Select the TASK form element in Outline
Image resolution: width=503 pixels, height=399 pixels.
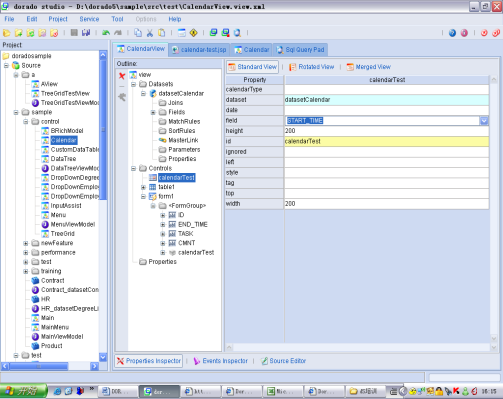pyautogui.click(x=185, y=234)
